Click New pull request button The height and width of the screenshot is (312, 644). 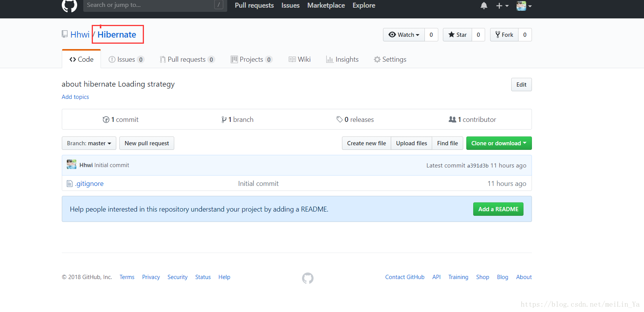pos(147,143)
